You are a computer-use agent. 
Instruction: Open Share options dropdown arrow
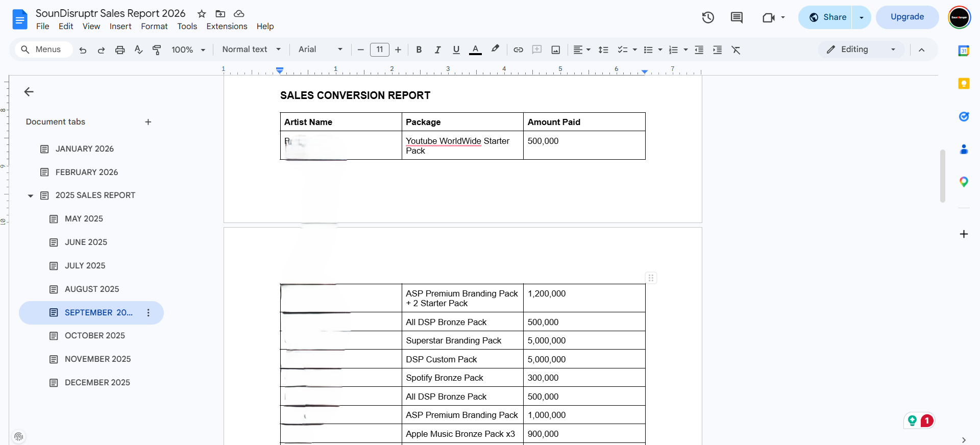[862, 17]
